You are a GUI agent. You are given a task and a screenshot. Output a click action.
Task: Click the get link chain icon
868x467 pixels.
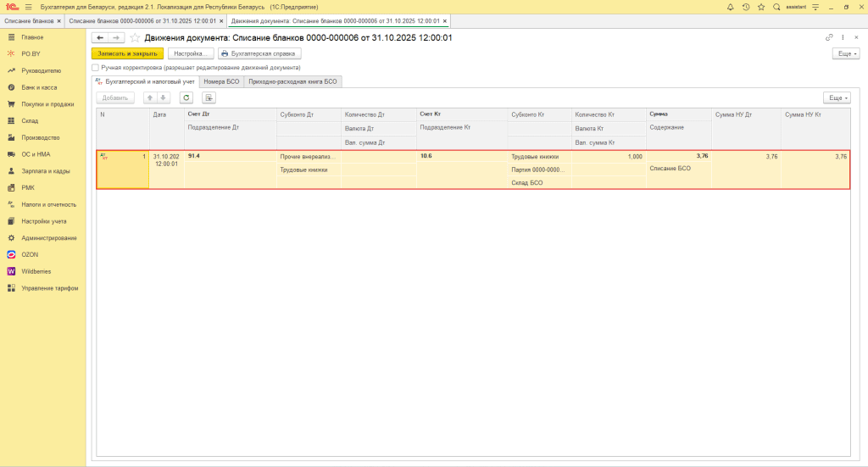[x=829, y=38]
